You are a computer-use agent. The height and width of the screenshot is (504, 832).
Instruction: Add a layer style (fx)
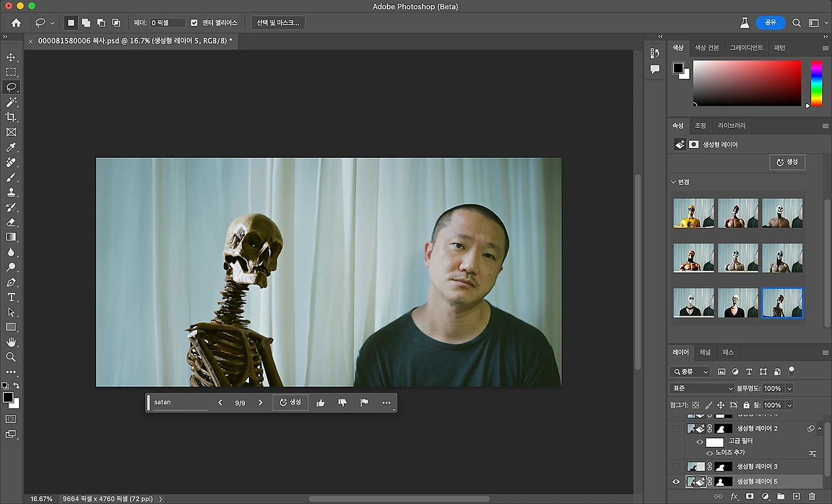734,497
